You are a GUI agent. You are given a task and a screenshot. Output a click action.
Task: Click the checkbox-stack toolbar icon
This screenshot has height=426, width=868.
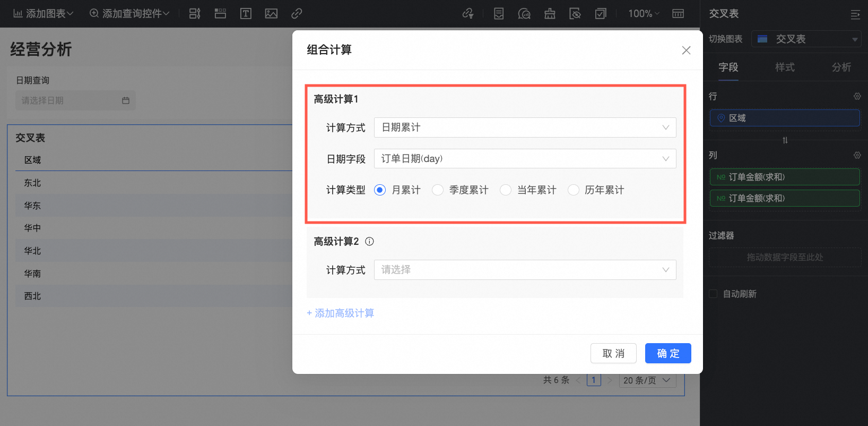click(601, 13)
